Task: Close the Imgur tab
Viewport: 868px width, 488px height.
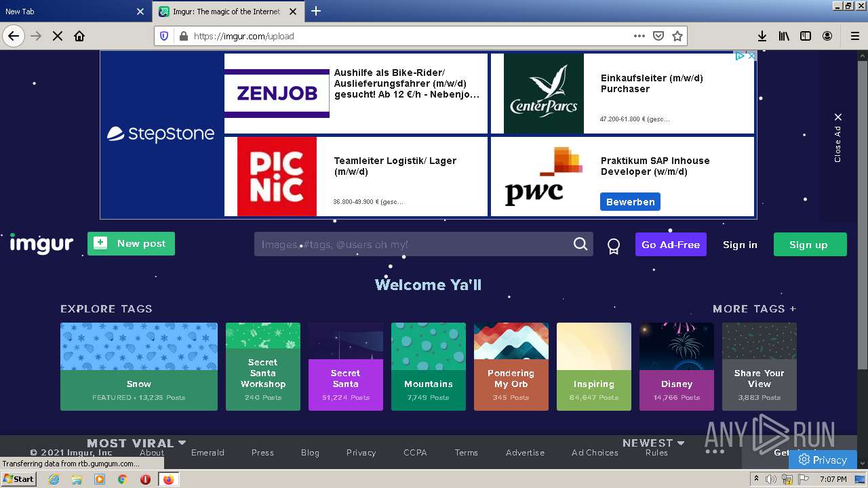Action: (x=293, y=12)
